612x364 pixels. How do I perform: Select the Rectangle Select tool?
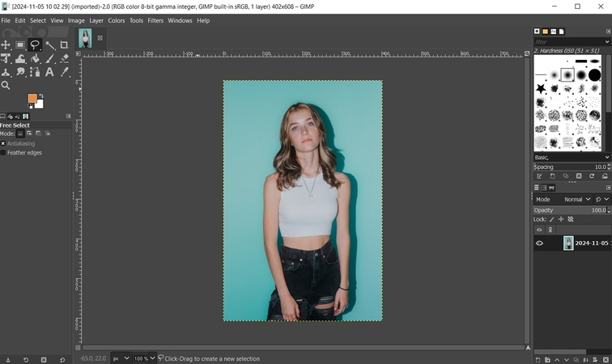coord(20,44)
